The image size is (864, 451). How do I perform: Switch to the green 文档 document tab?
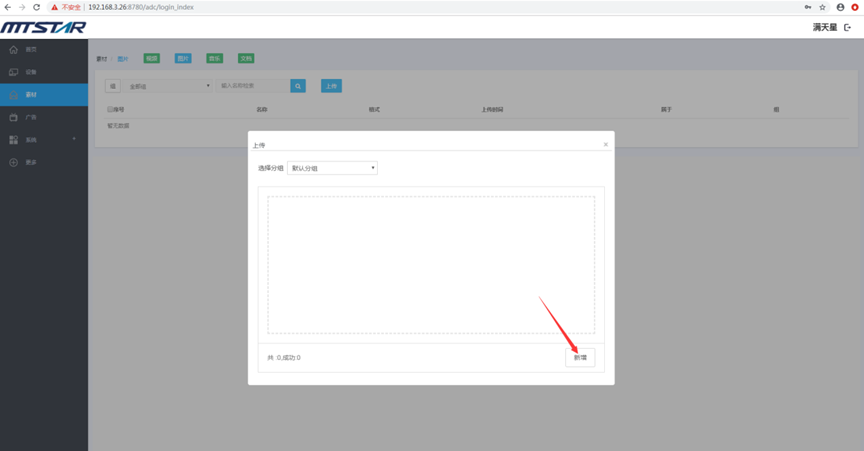pos(246,59)
